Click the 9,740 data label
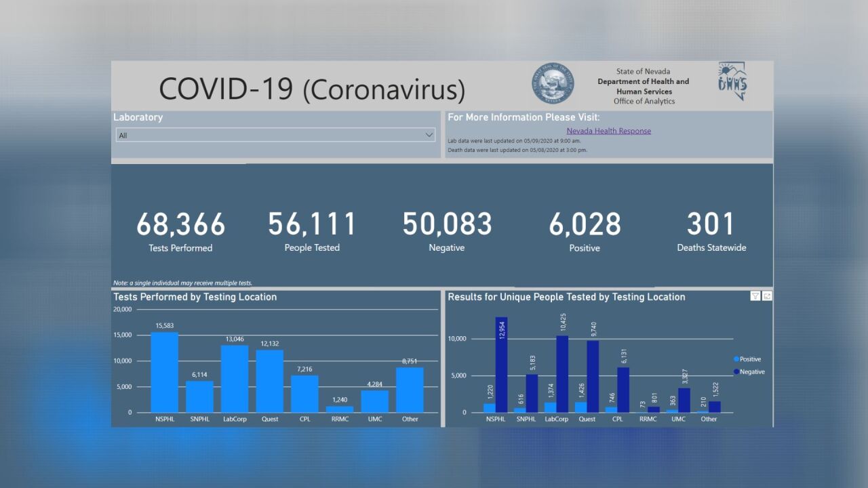Viewport: 868px width, 488px height. point(593,329)
